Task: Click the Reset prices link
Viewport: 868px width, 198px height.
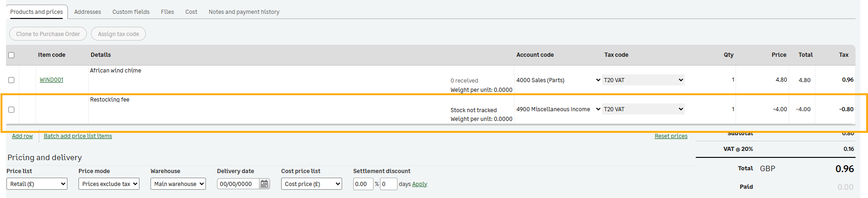Action: click(x=671, y=136)
